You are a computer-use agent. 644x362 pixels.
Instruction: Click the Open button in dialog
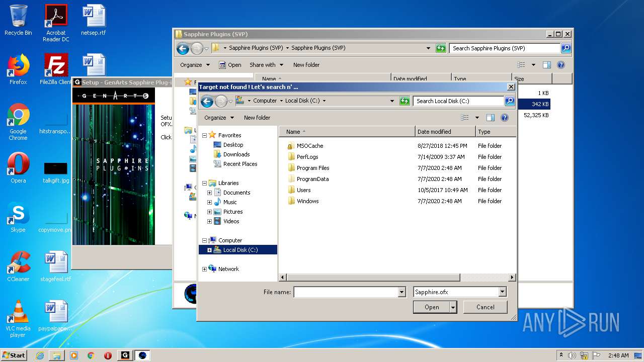coord(432,307)
